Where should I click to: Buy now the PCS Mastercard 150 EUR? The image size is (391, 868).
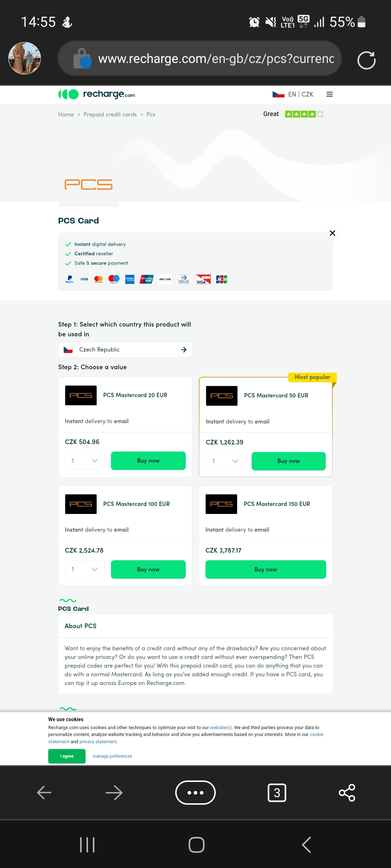[x=266, y=569]
